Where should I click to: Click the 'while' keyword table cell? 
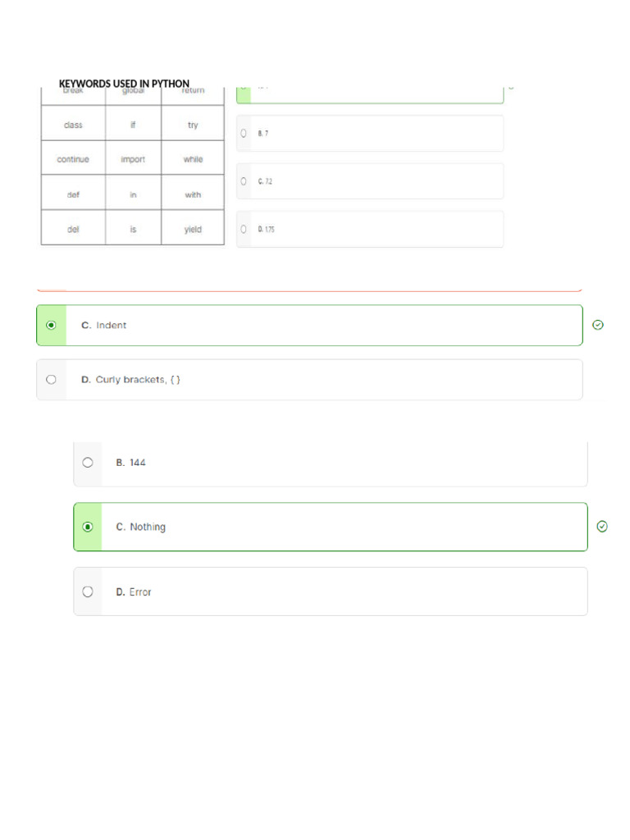point(193,158)
